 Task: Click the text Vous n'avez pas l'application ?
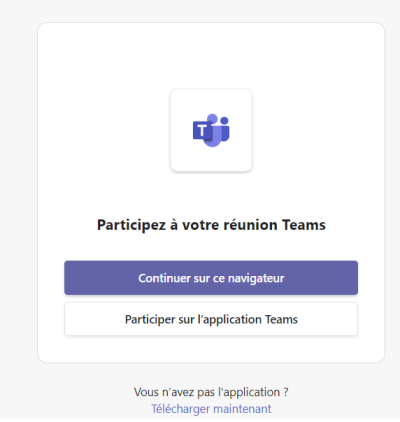pyautogui.click(x=211, y=392)
